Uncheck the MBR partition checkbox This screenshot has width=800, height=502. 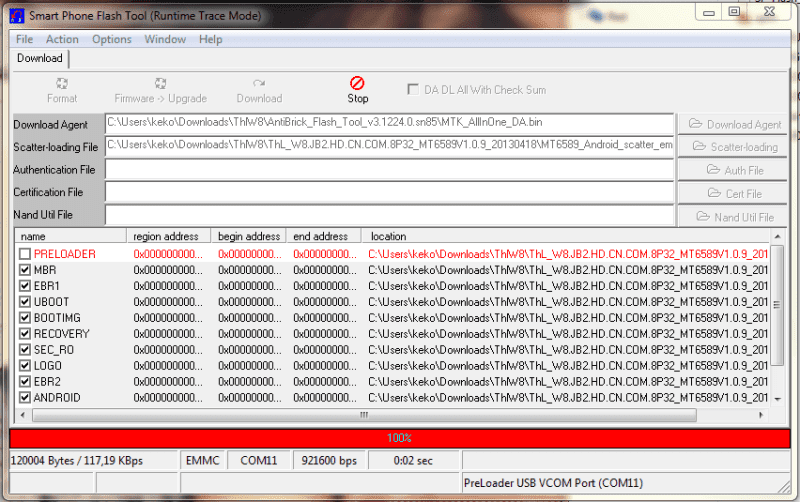coord(24,270)
